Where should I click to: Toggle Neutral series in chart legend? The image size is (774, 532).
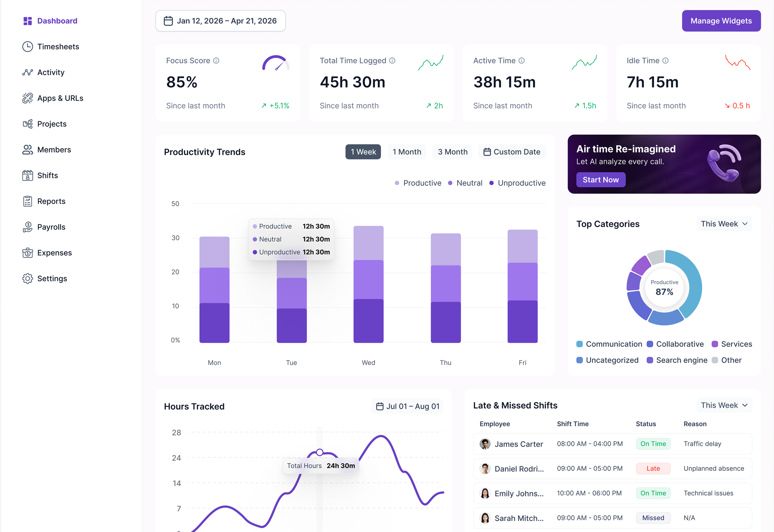(x=465, y=183)
